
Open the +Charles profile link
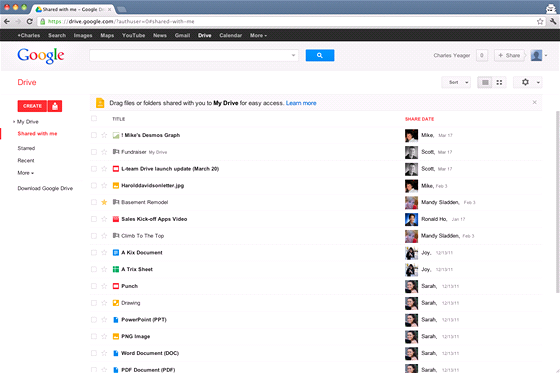click(29, 35)
